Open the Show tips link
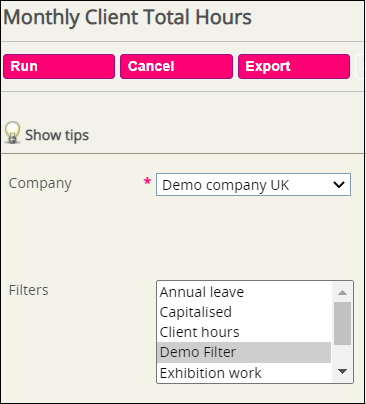The width and height of the screenshot is (366, 404). click(x=57, y=135)
